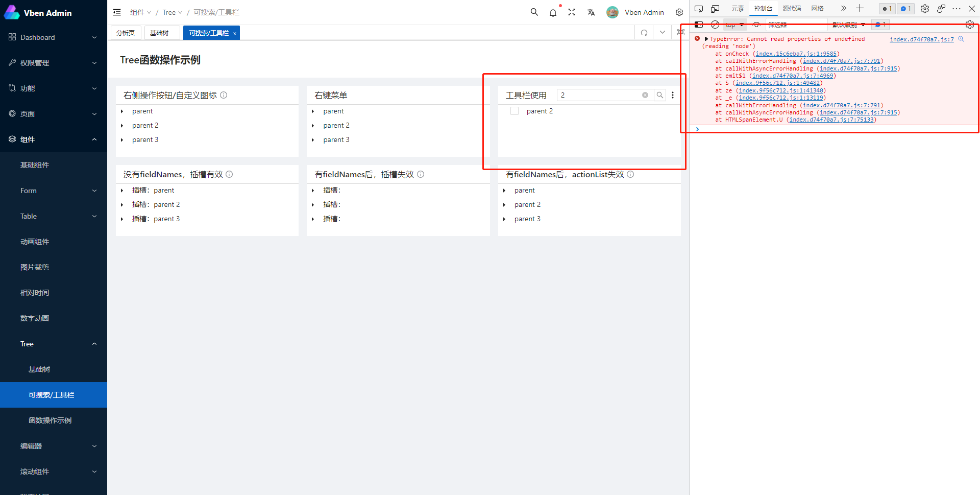This screenshot has width=980, height=495.
Task: Expand the parent node in 右键菜单 panel
Action: [x=313, y=111]
